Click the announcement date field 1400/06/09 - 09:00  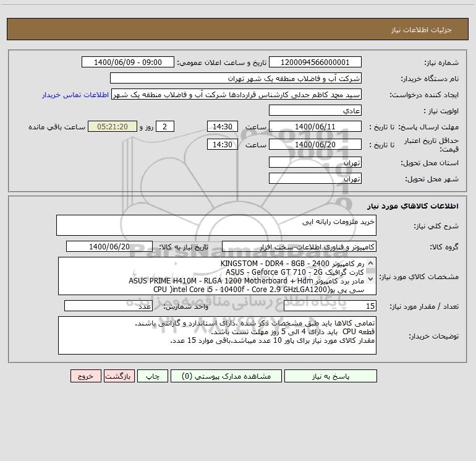point(128,62)
